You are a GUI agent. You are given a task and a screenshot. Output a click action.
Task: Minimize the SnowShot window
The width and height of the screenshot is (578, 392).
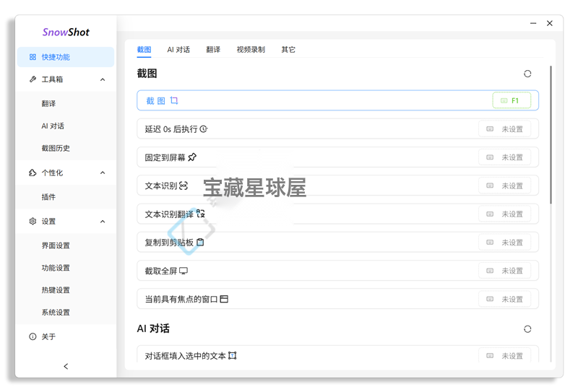pyautogui.click(x=533, y=23)
